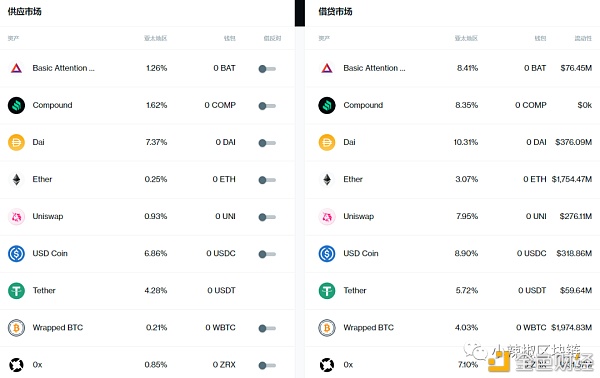Click Uniswap 0 UNI wallet balance in supply
This screenshot has width=600, height=378.
[x=225, y=217]
